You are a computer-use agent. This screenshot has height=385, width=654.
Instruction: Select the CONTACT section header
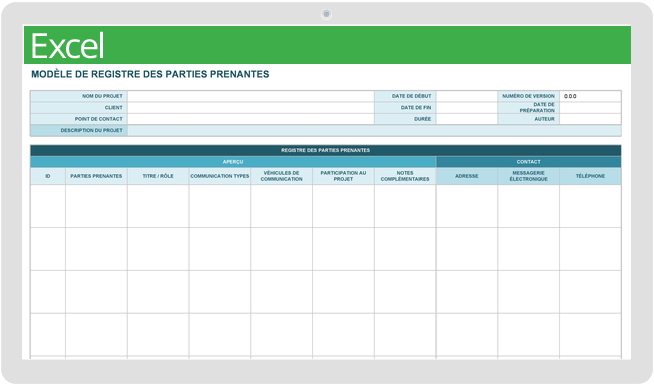pyautogui.click(x=528, y=162)
